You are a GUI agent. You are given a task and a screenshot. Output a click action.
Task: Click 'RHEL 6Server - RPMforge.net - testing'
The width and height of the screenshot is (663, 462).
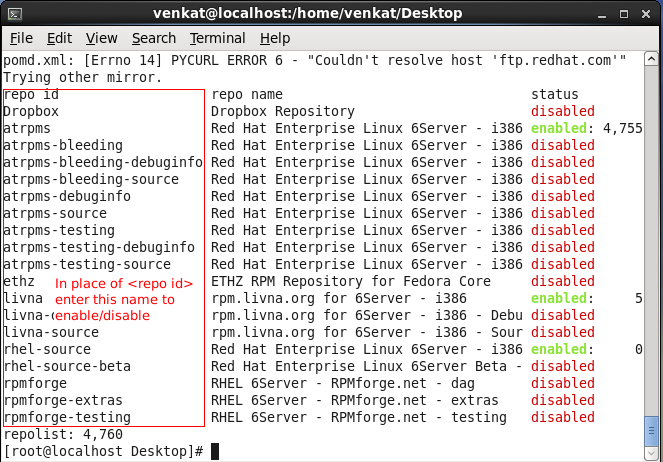[x=359, y=418]
